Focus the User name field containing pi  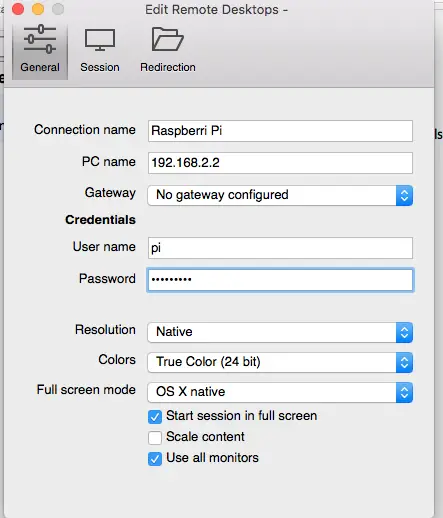pyautogui.click(x=280, y=248)
